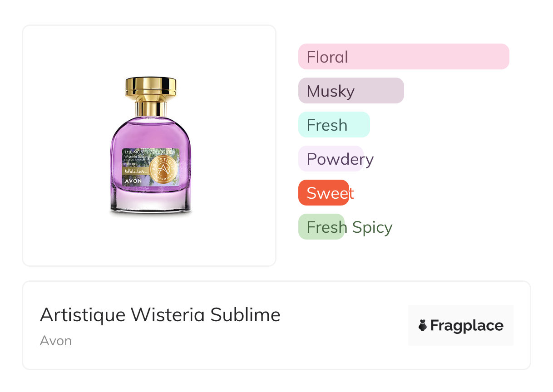The width and height of the screenshot is (553, 392).
Task: Open the Artistique Wisteria Sublime title
Action: (160, 315)
